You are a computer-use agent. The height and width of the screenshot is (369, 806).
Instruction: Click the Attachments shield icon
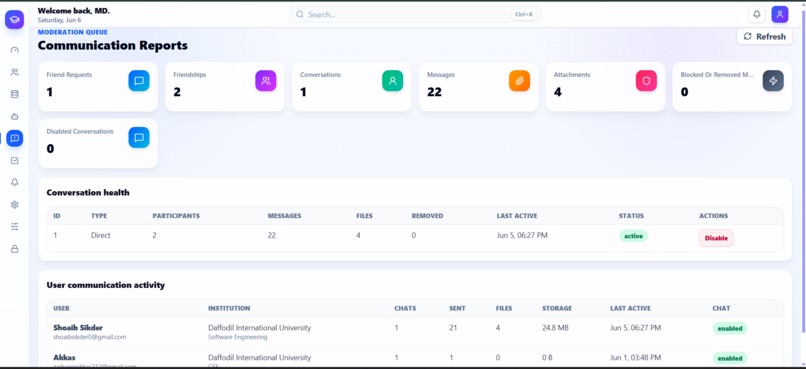(646, 81)
